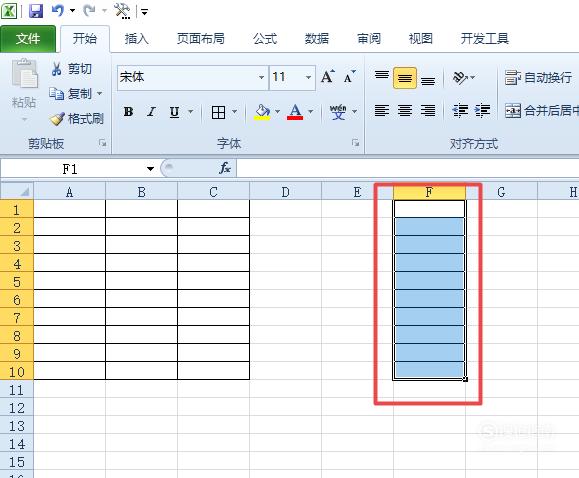Click 格式刷 (Format Painter) button
The width and height of the screenshot is (579, 478).
point(77,119)
